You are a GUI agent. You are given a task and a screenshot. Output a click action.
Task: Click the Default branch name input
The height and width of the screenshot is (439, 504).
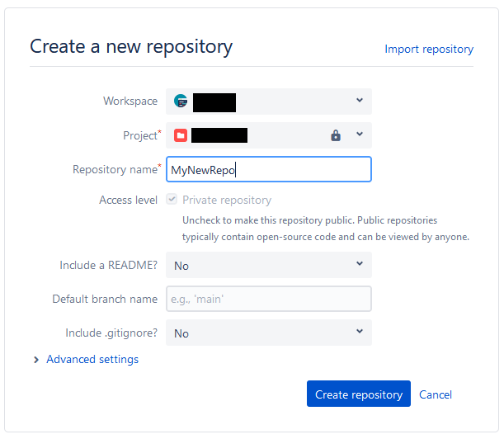(x=268, y=299)
